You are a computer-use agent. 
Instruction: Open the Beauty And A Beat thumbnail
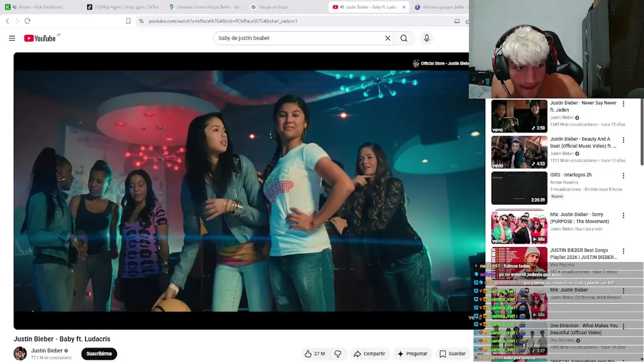(x=519, y=152)
